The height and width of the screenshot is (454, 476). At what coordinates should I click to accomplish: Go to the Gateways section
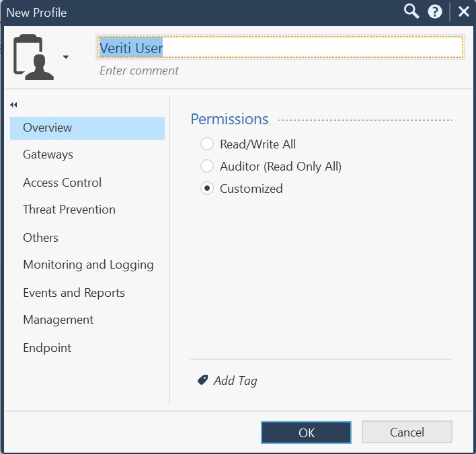coord(48,154)
